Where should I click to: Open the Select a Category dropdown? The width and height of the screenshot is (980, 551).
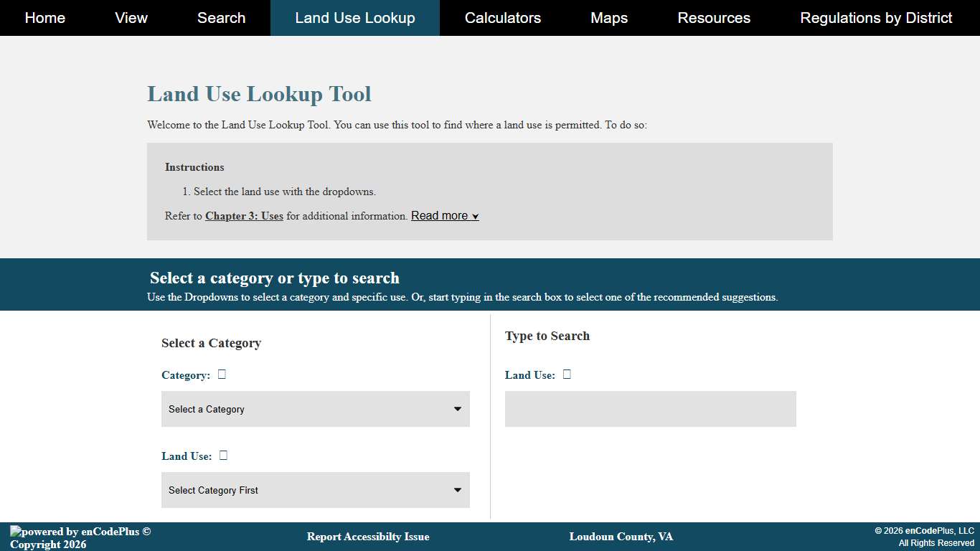315,409
